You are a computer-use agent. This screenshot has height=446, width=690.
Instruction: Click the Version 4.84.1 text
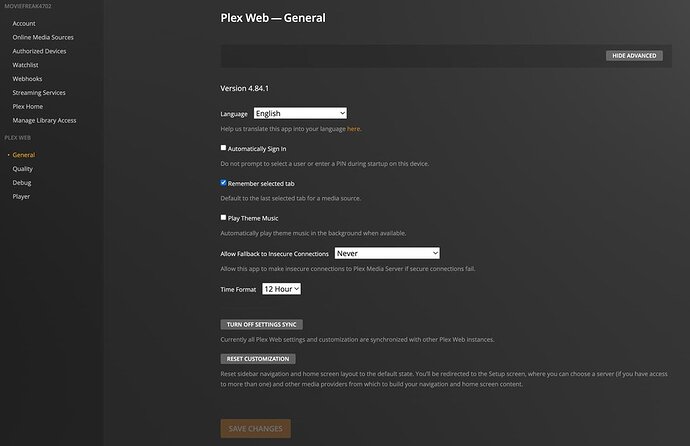244,88
